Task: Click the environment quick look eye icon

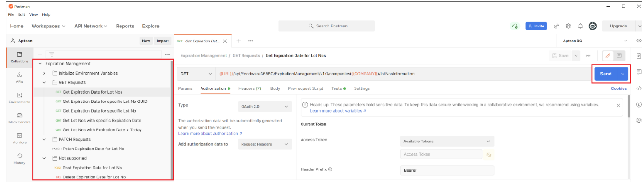Action: click(x=638, y=41)
